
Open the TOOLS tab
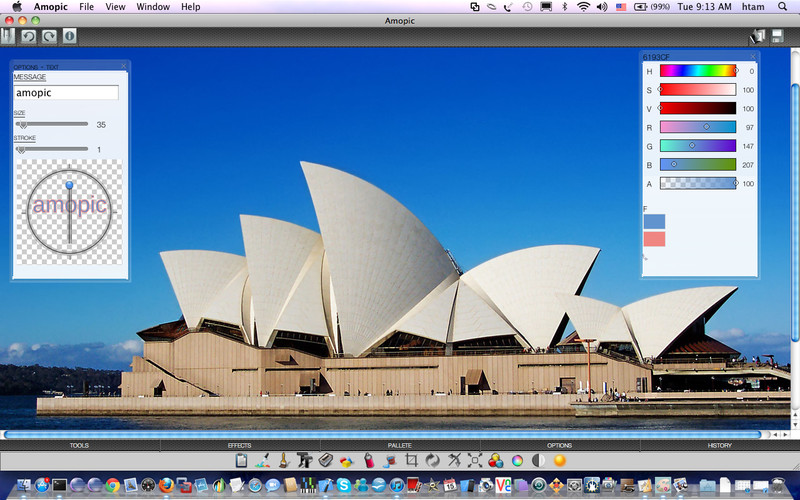79,445
